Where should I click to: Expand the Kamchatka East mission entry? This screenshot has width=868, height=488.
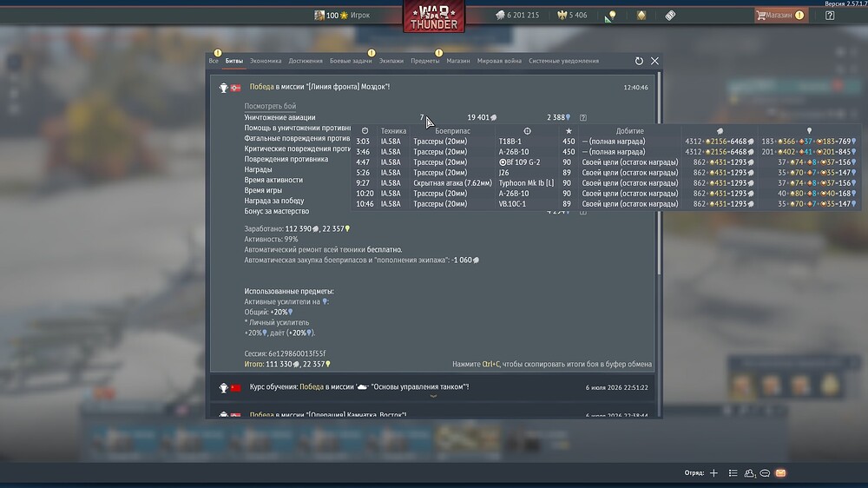tap(433, 414)
